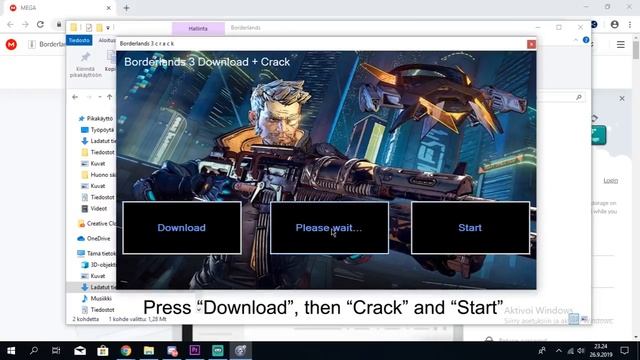Click the MEGA logo on the page

coord(11,44)
